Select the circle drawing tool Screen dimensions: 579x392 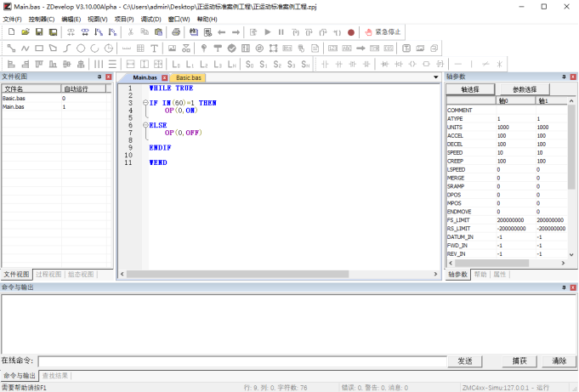click(81, 48)
